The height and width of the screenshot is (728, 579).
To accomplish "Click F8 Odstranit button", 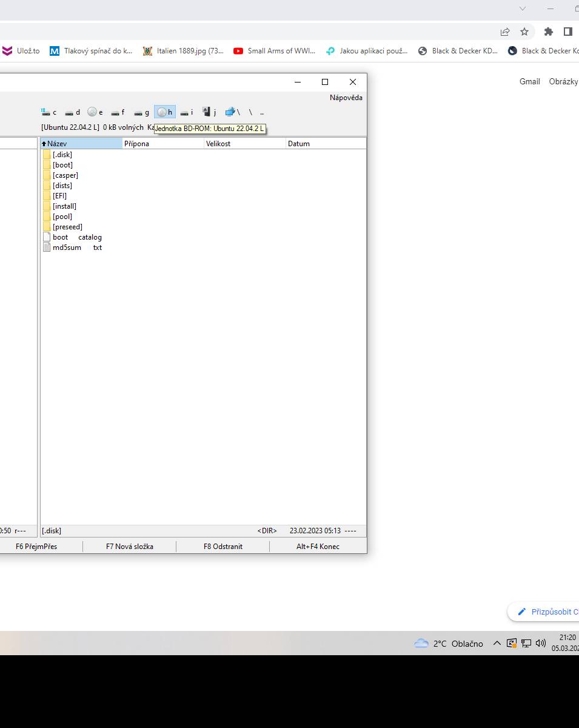I will 223,547.
